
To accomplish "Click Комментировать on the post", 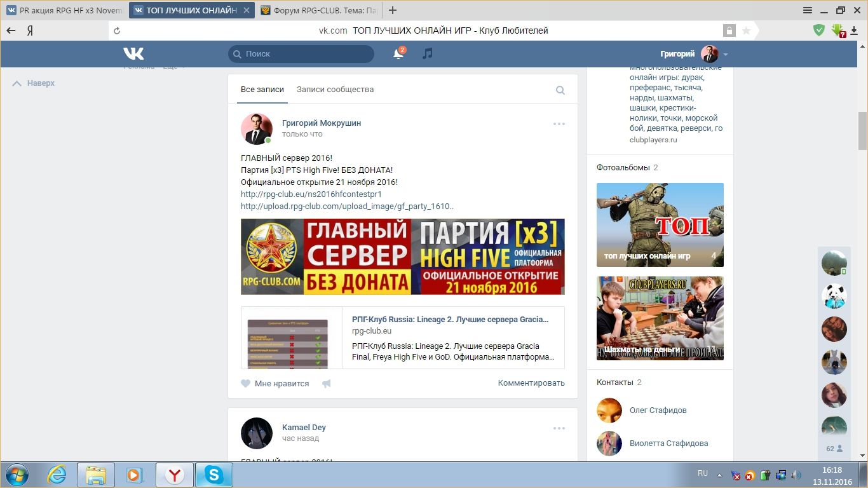I will [x=531, y=383].
